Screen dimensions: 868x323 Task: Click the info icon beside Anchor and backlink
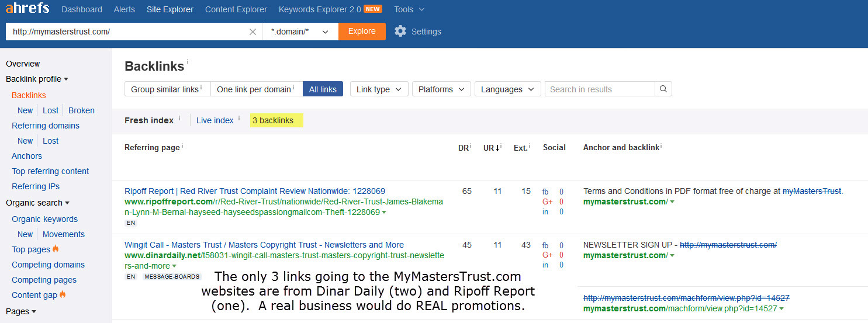coord(662,146)
